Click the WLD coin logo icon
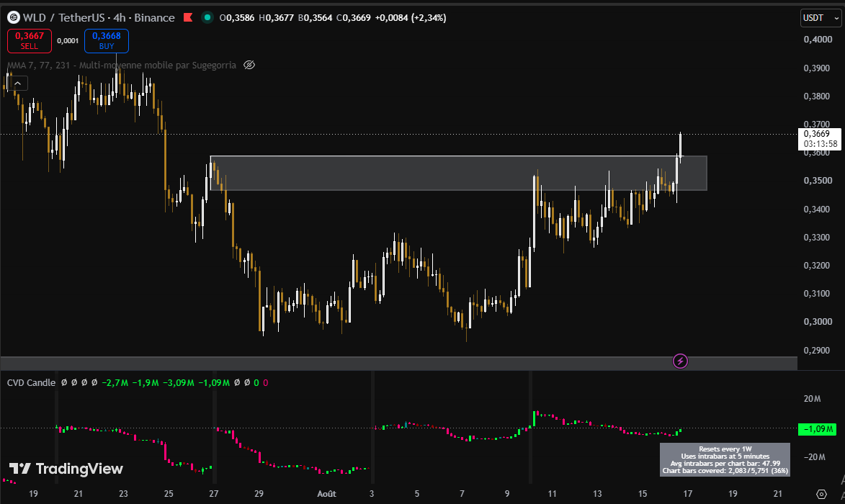 pyautogui.click(x=14, y=18)
